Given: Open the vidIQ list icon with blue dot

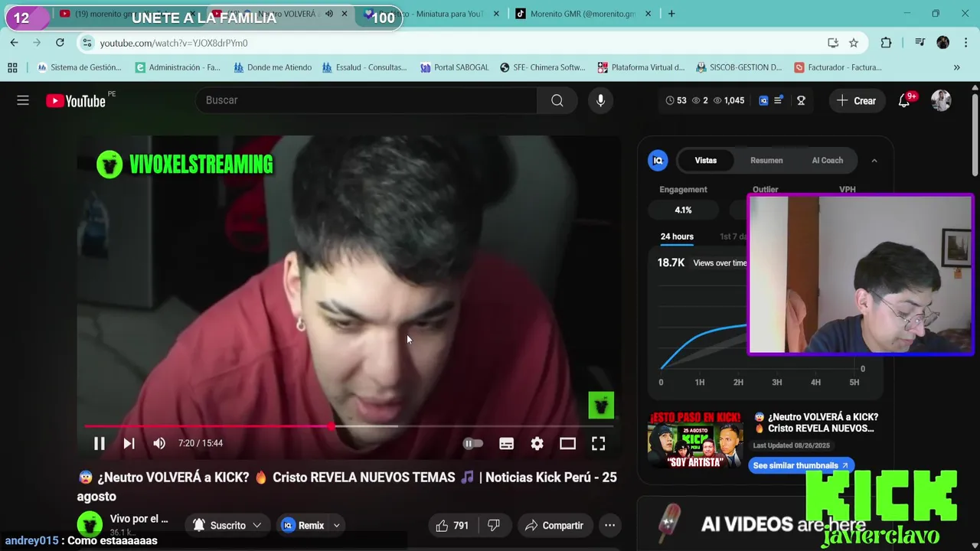Looking at the screenshot, I should [779, 100].
